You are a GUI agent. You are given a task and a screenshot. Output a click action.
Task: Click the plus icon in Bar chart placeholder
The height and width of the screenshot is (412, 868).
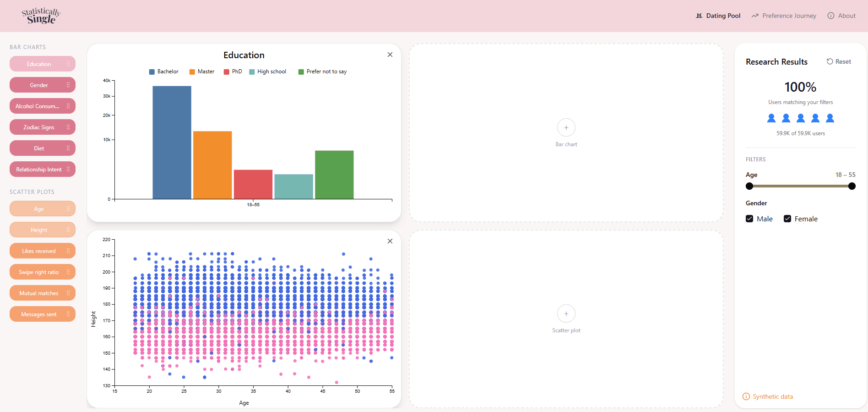[566, 127]
